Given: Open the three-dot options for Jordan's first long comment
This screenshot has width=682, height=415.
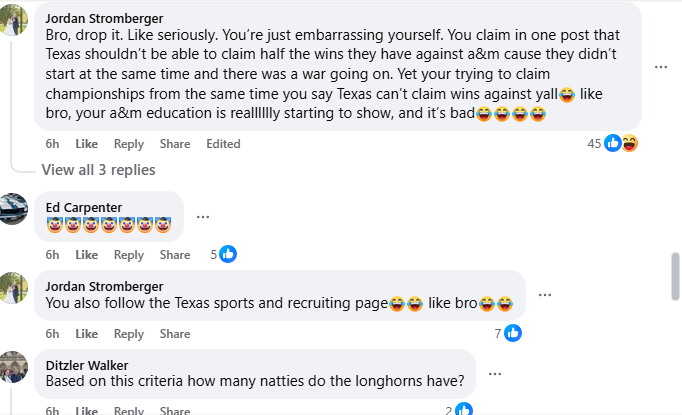Looking at the screenshot, I should point(661,66).
